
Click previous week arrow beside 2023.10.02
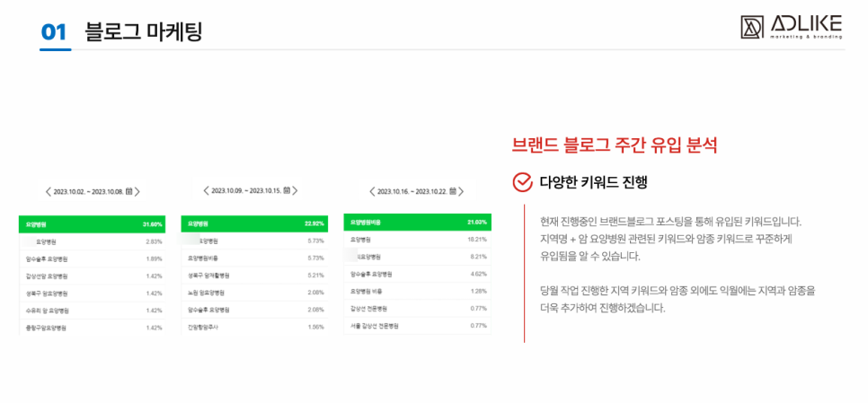tap(49, 191)
